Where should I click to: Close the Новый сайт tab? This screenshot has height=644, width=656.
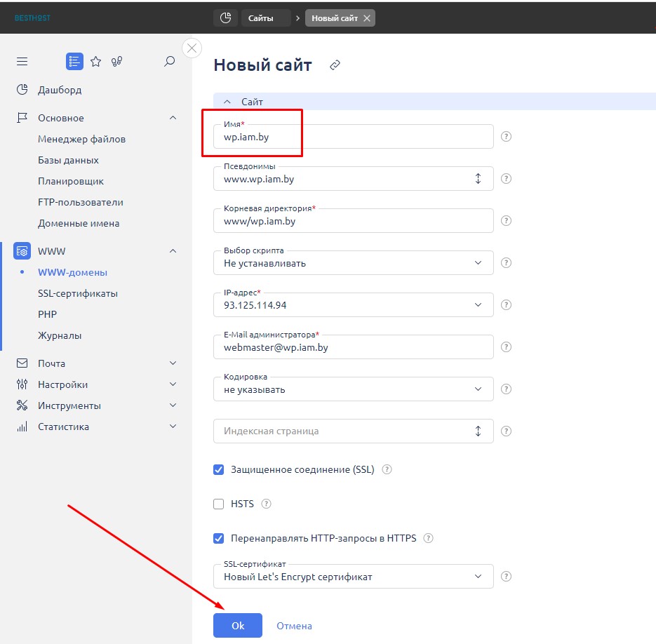point(366,18)
